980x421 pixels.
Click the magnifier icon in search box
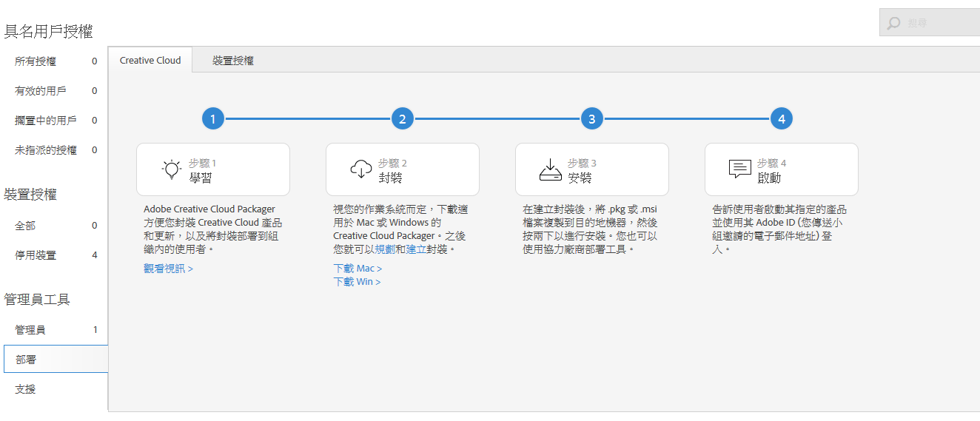point(894,24)
